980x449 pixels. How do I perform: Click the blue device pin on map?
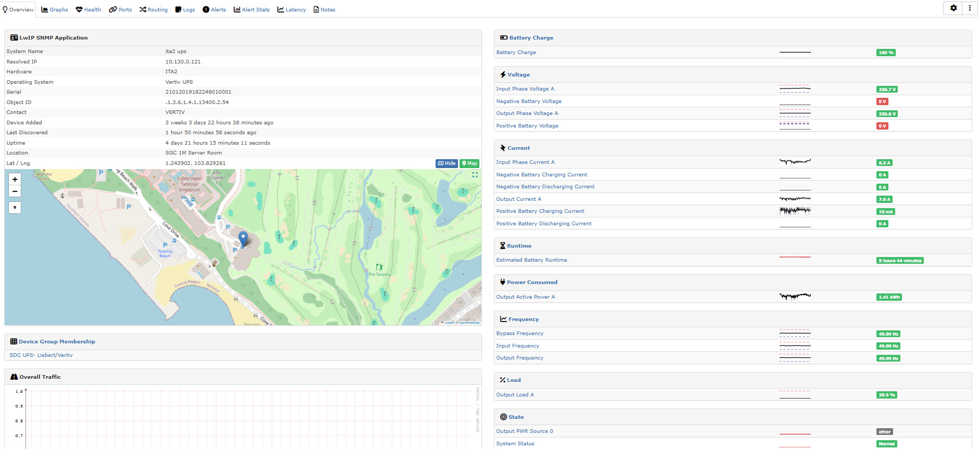(243, 238)
